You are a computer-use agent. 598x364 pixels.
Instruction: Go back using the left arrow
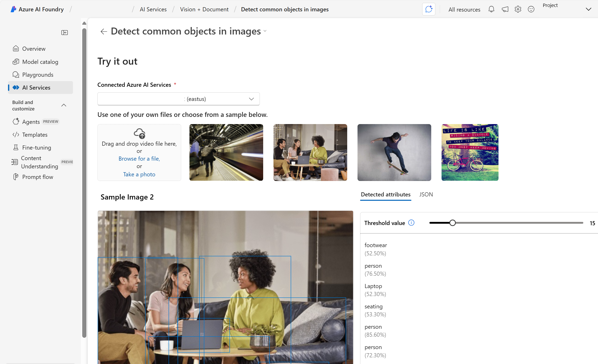click(104, 31)
